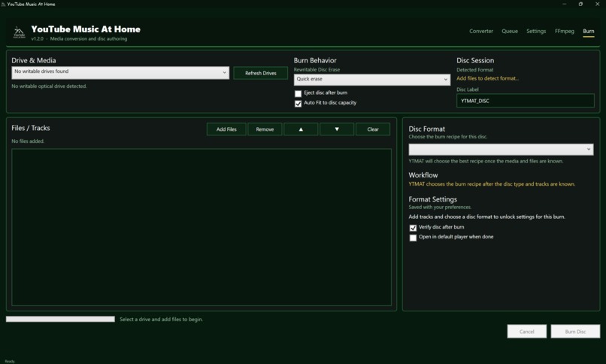Move selected track up with the up arrow
Image resolution: width=606 pixels, height=364 pixels.
click(301, 129)
